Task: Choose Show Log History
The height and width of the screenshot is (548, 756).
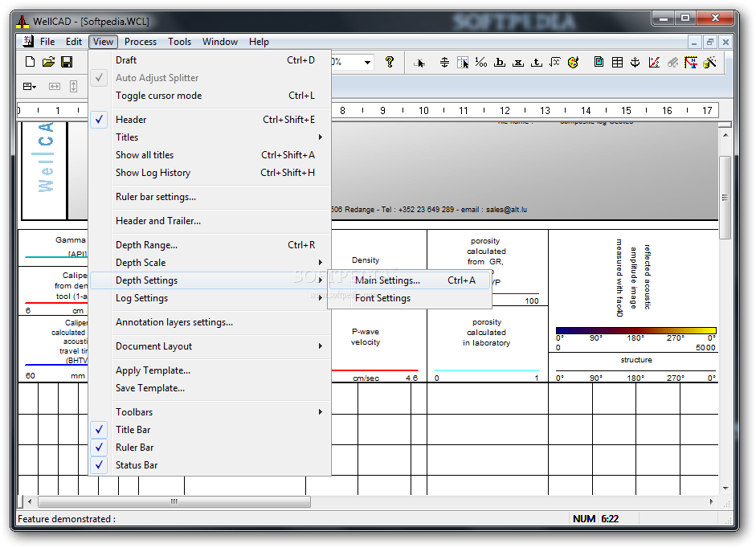Action: click(210, 173)
